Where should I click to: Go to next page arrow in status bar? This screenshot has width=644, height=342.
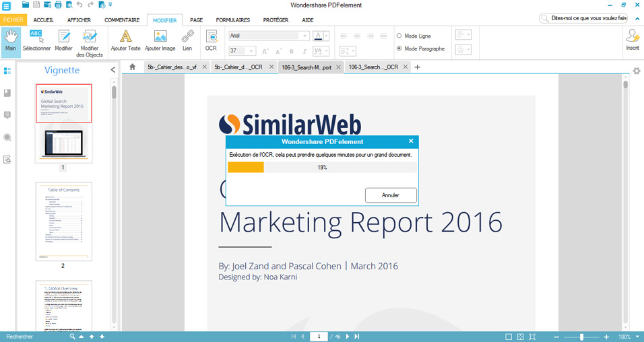pos(348,337)
